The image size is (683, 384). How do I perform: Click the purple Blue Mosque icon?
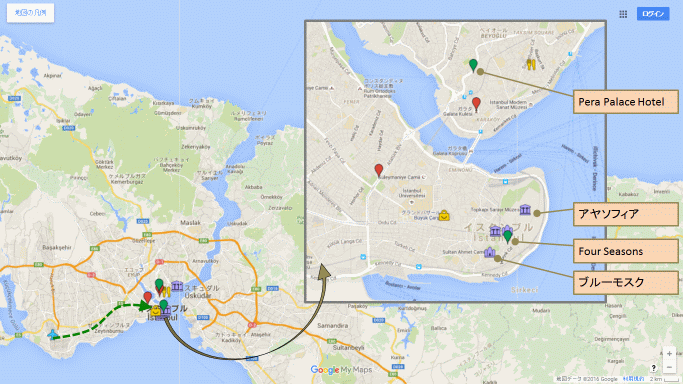click(490, 252)
